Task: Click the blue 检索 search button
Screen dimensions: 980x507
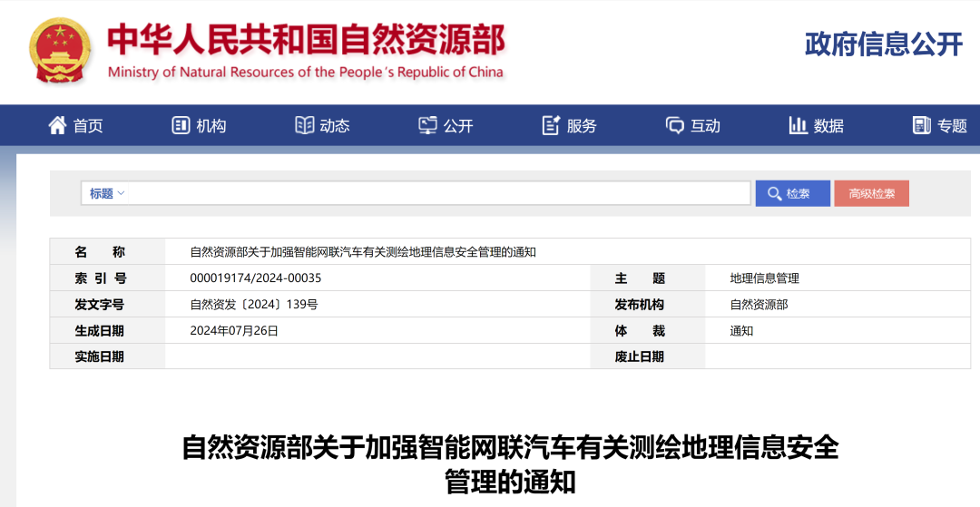Action: tap(792, 193)
